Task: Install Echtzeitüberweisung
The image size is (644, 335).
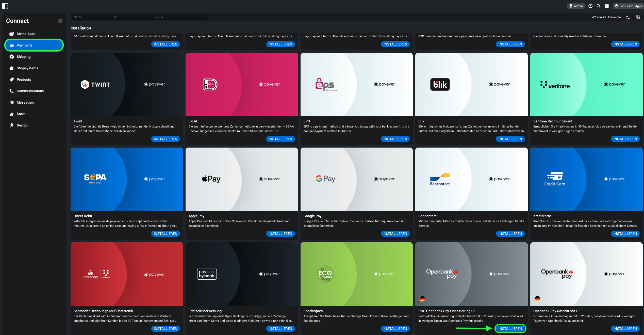Action: pyautogui.click(x=280, y=329)
